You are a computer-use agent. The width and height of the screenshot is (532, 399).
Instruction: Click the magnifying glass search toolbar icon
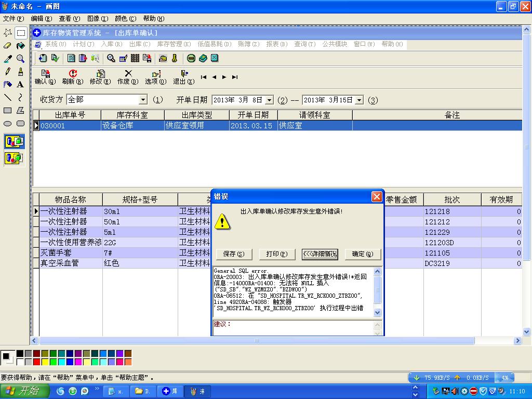click(111, 58)
